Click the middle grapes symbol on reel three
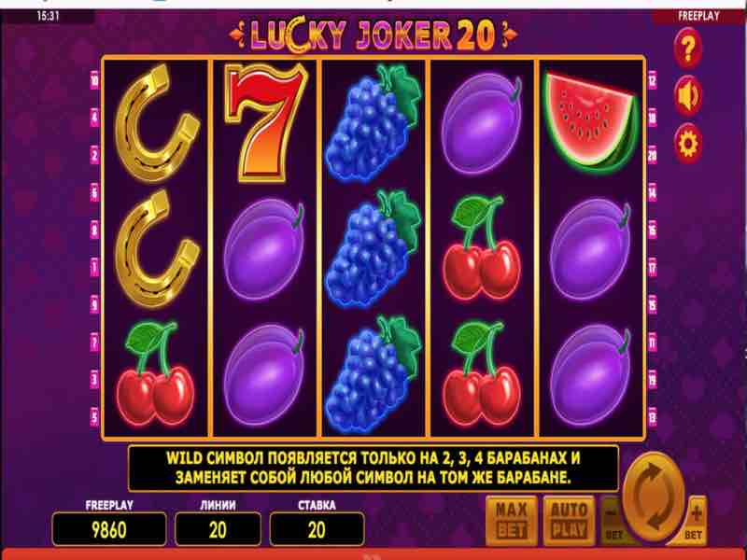Image resolution: width=747 pixels, height=560 pixels. pyautogui.click(x=373, y=248)
